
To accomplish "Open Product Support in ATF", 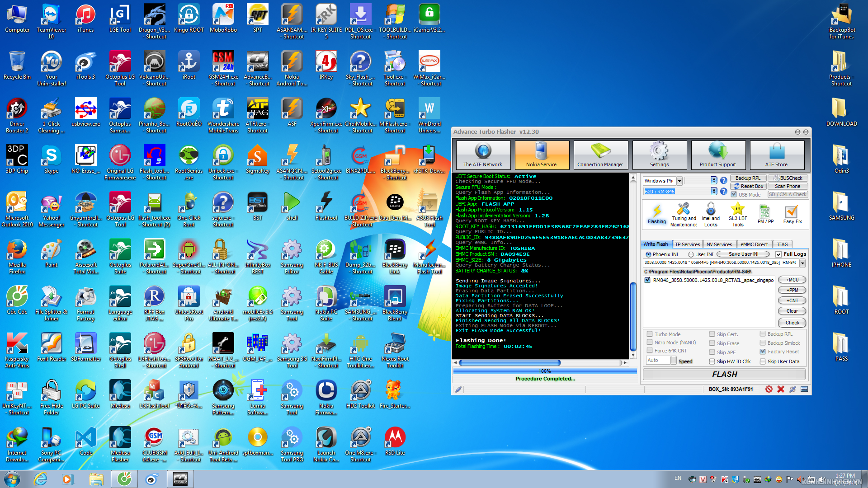I will click(x=718, y=155).
